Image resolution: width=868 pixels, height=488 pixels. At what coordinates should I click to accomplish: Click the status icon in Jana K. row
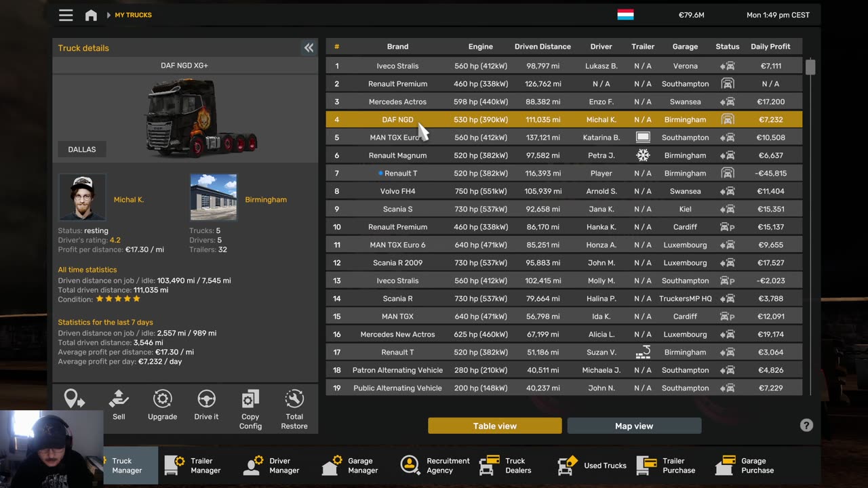pos(727,209)
